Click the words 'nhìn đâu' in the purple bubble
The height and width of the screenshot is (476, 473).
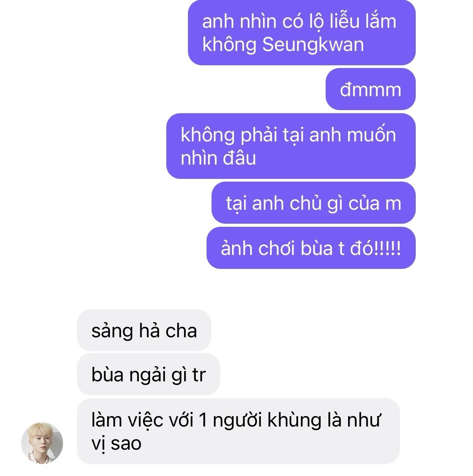click(218, 158)
